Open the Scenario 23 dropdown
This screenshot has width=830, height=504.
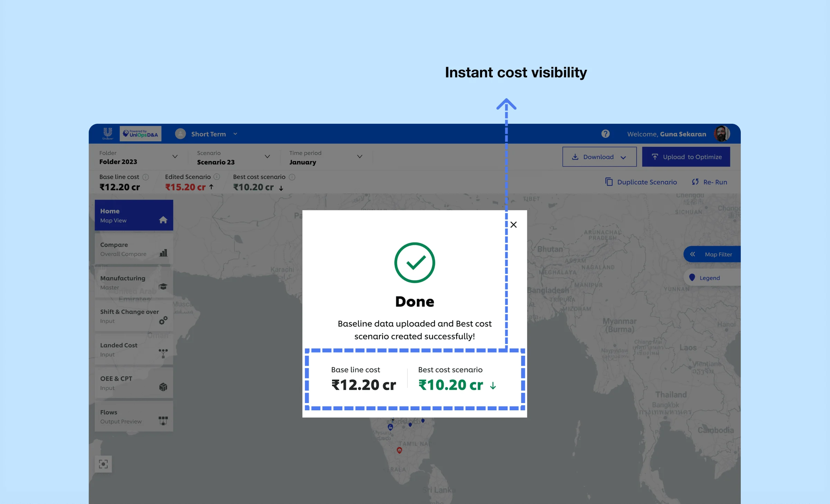233,157
